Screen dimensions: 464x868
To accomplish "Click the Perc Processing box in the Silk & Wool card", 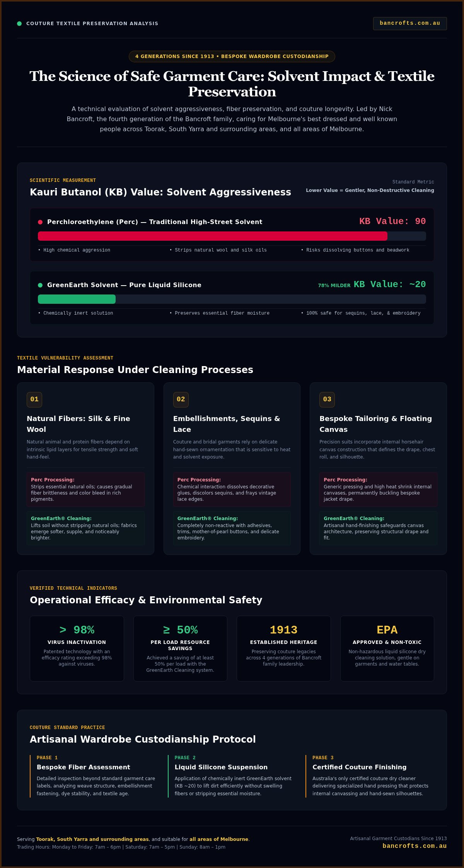I will pyautogui.click(x=85, y=490).
